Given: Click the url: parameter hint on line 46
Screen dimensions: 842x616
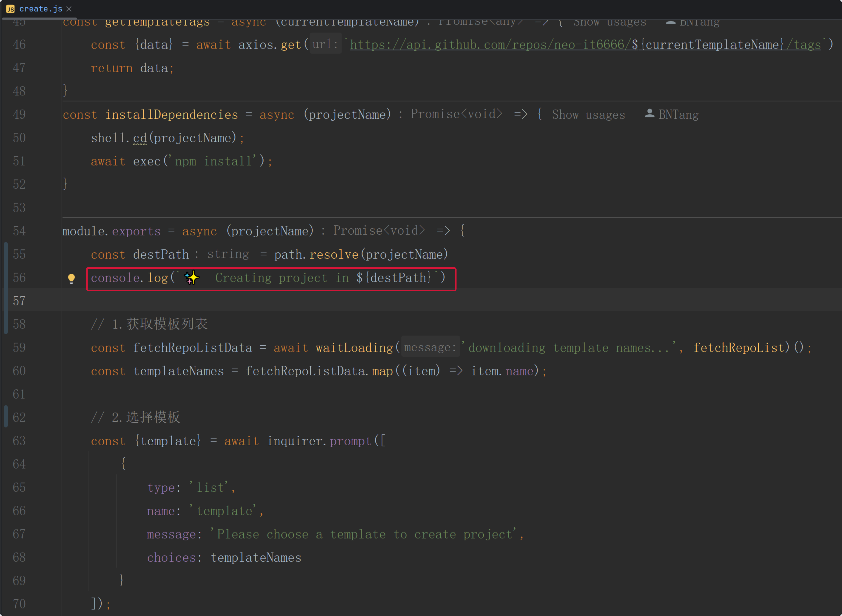Looking at the screenshot, I should click(325, 44).
